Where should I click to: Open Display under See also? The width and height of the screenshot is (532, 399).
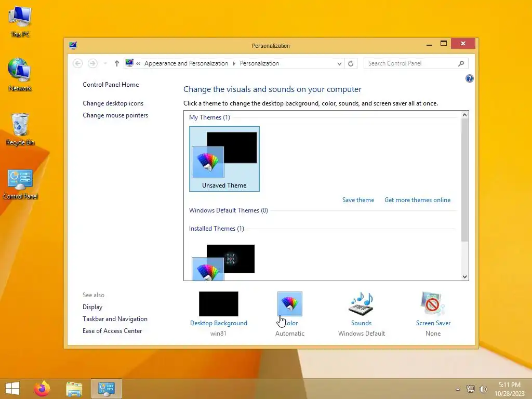click(x=92, y=307)
